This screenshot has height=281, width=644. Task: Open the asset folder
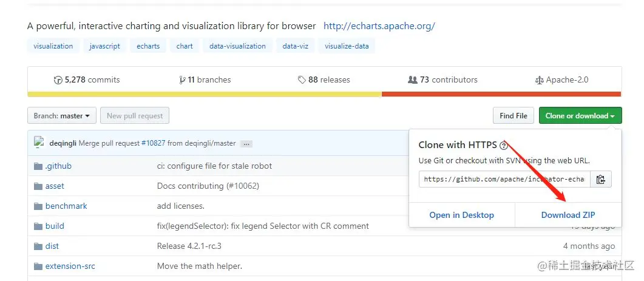point(55,186)
